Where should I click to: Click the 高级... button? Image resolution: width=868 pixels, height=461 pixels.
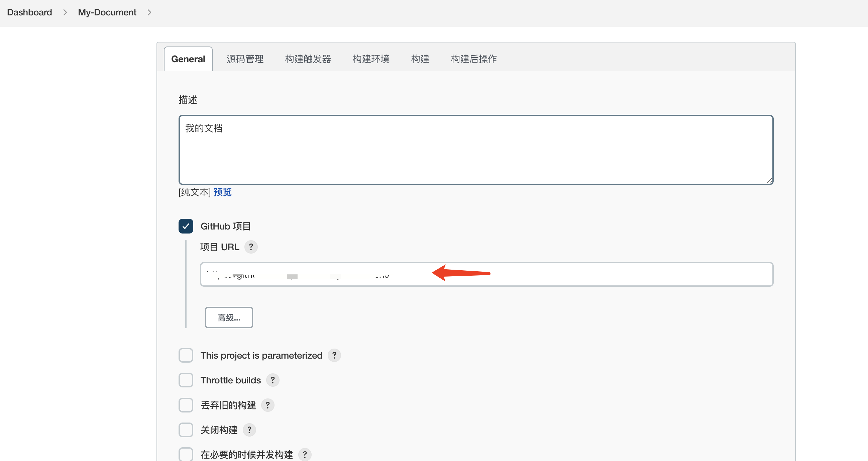pos(229,318)
